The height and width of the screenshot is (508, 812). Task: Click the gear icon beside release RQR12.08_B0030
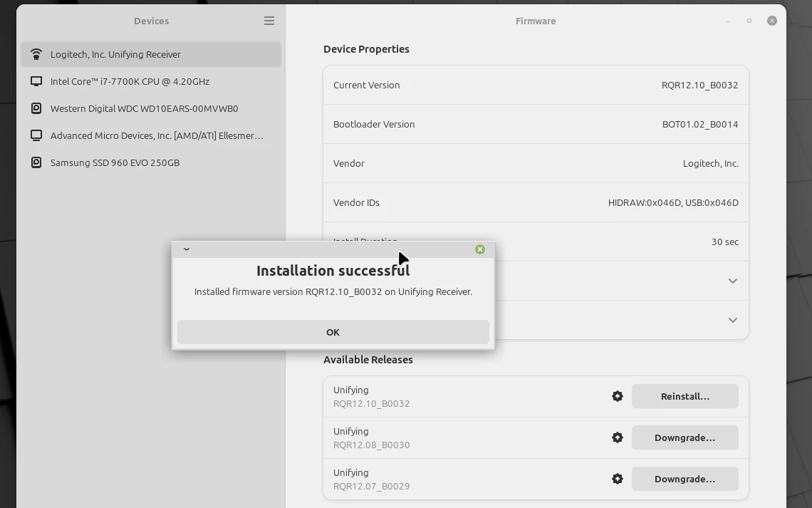tap(617, 437)
